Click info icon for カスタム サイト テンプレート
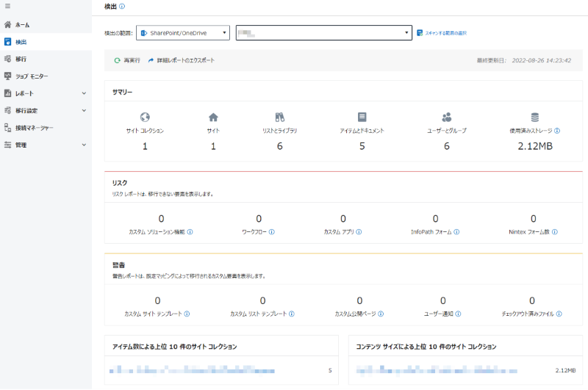 click(187, 314)
